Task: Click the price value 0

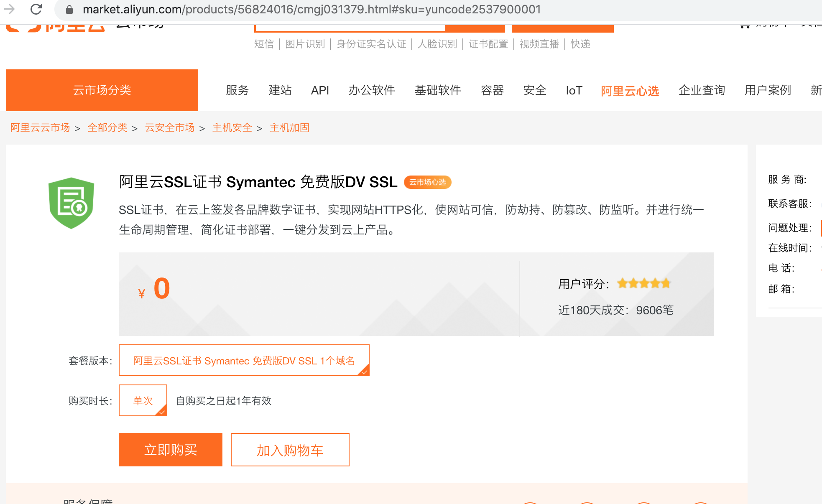Action: point(162,288)
